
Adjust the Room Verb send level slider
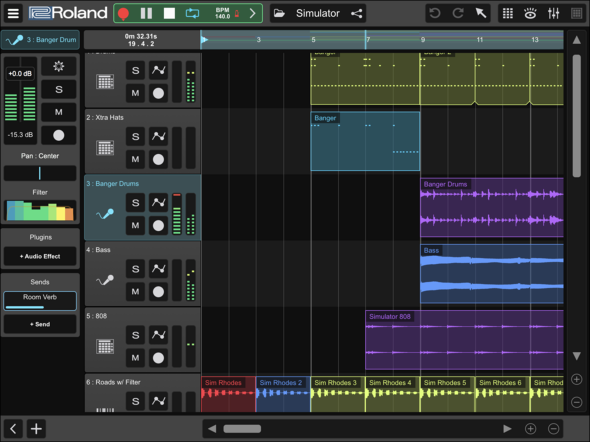40,301
